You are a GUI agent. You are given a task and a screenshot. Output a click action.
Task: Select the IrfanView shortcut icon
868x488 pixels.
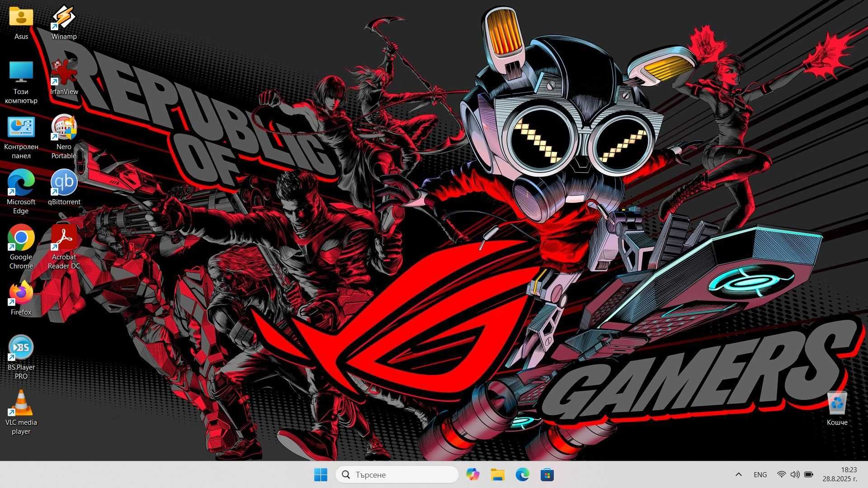(64, 78)
